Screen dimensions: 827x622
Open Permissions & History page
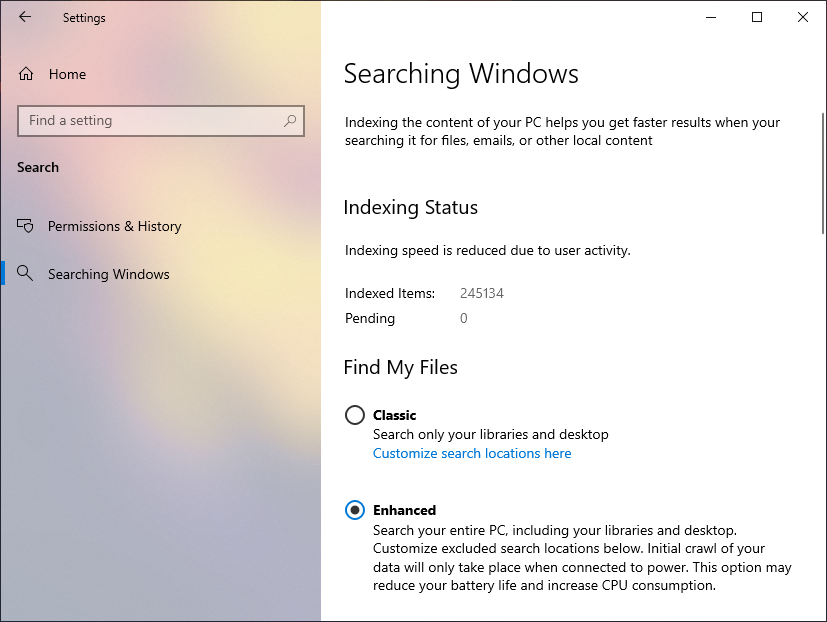click(x=114, y=226)
